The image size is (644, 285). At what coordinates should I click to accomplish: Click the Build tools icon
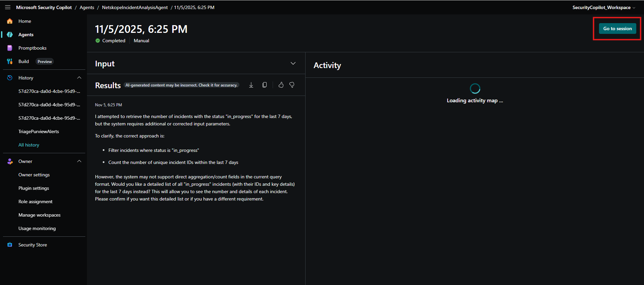click(x=10, y=61)
